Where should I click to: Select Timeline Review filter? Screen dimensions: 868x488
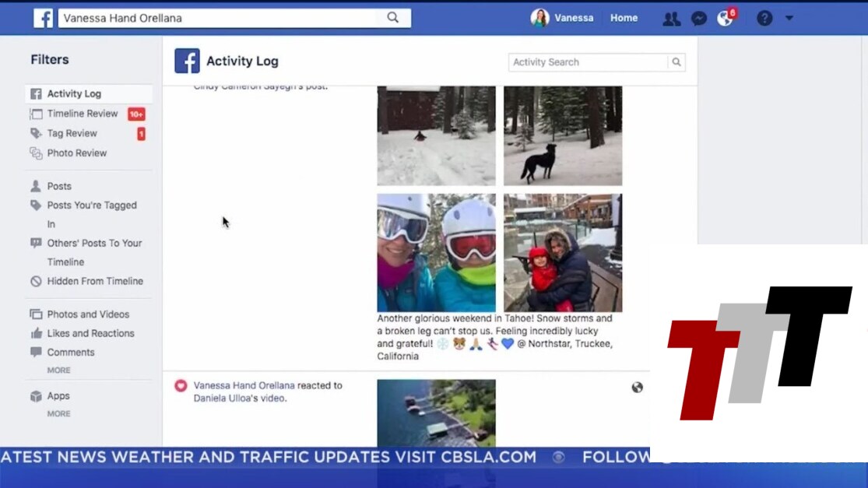pos(82,114)
